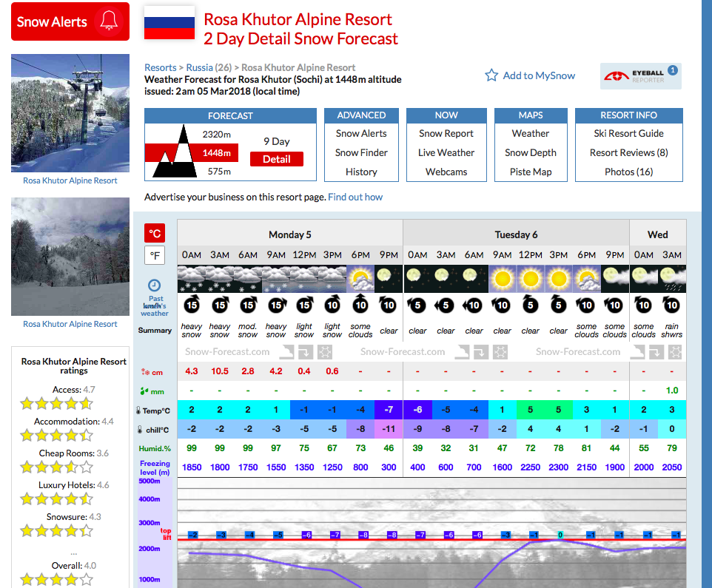This screenshot has width=712, height=588.
Task: Open the snowy mountain photo thumbnail
Action: pyautogui.click(x=70, y=257)
